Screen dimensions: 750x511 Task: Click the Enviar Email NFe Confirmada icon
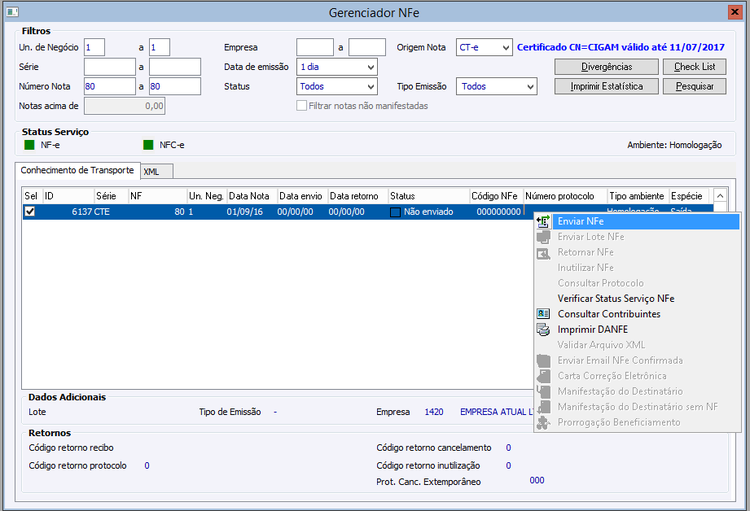point(543,360)
